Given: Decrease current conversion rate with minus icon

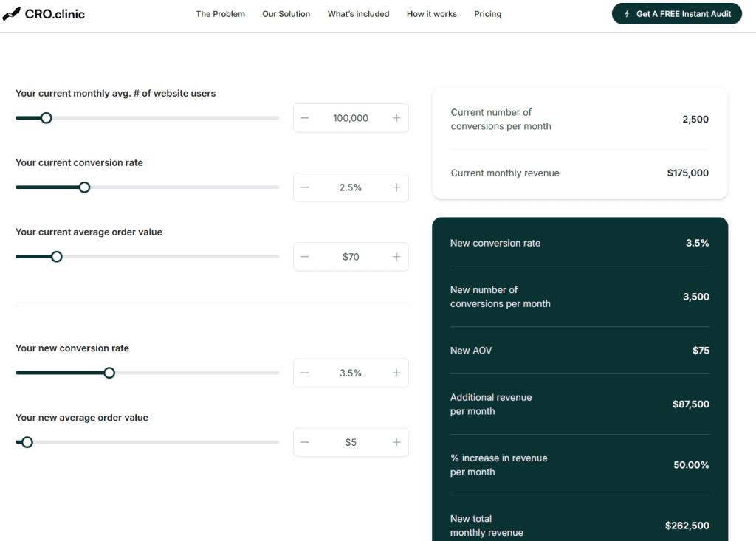Looking at the screenshot, I should 305,187.
